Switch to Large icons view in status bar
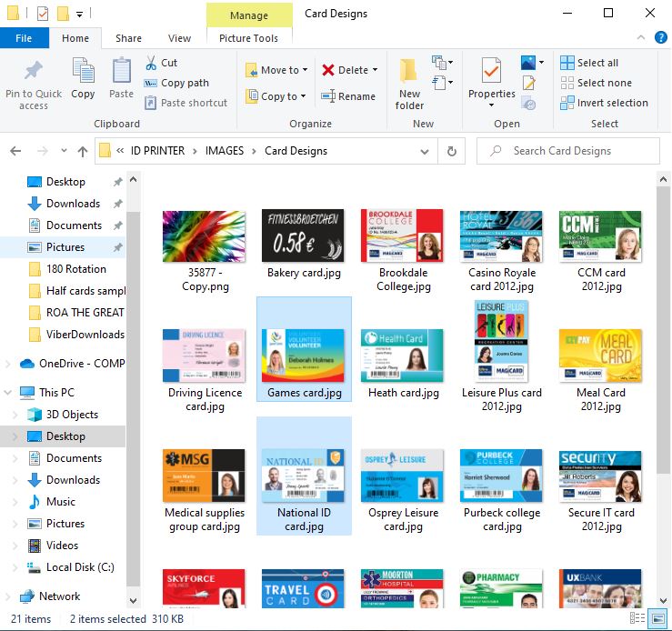The image size is (672, 631). point(657,618)
